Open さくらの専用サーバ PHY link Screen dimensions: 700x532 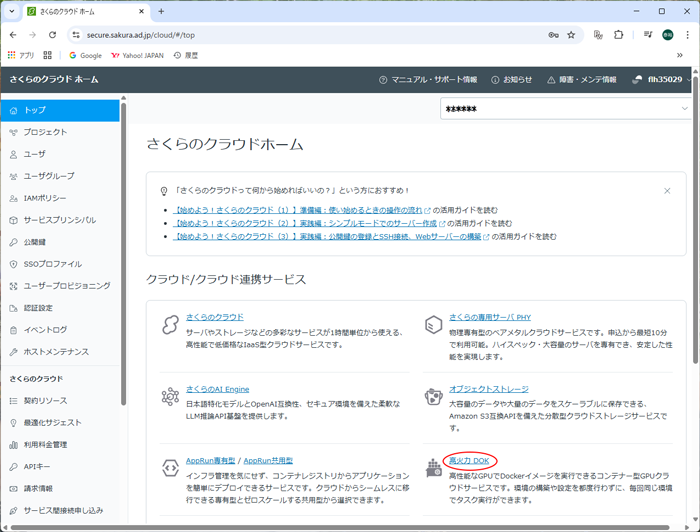click(x=490, y=317)
